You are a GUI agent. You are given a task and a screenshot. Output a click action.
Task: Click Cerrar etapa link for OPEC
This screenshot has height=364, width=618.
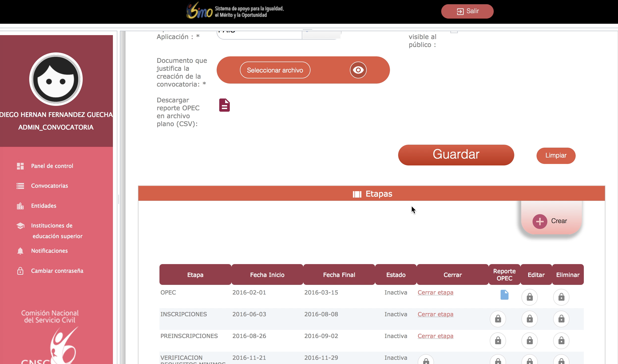click(435, 293)
